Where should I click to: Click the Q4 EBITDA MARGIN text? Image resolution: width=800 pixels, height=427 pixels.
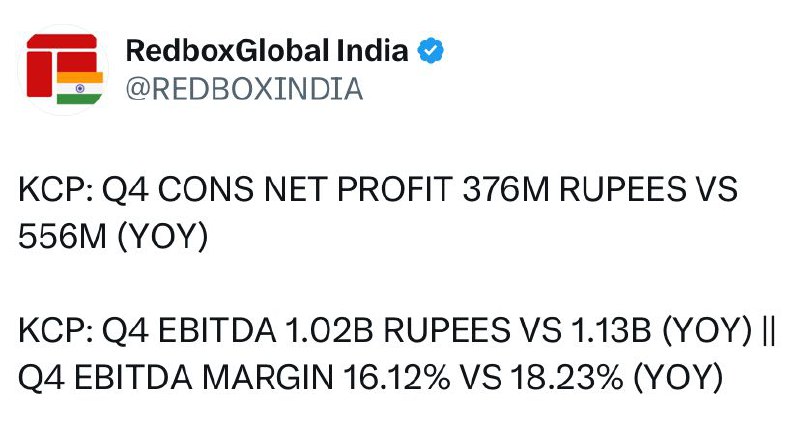[x=176, y=378]
